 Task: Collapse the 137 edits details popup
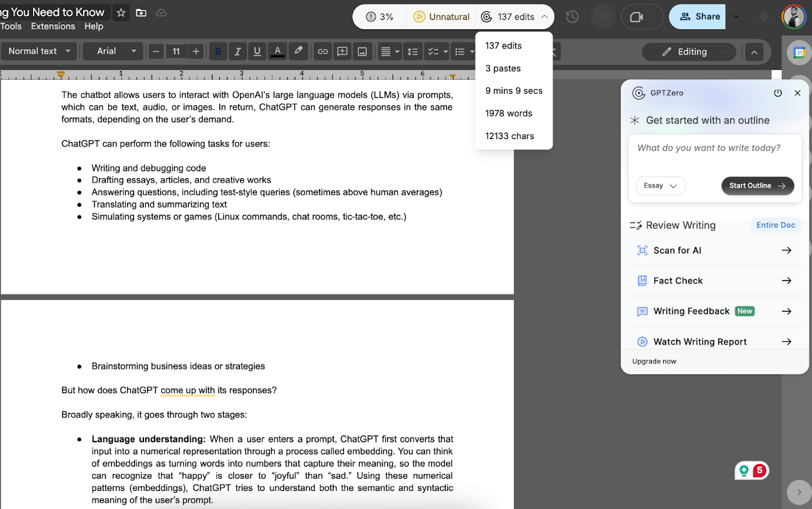[543, 17]
